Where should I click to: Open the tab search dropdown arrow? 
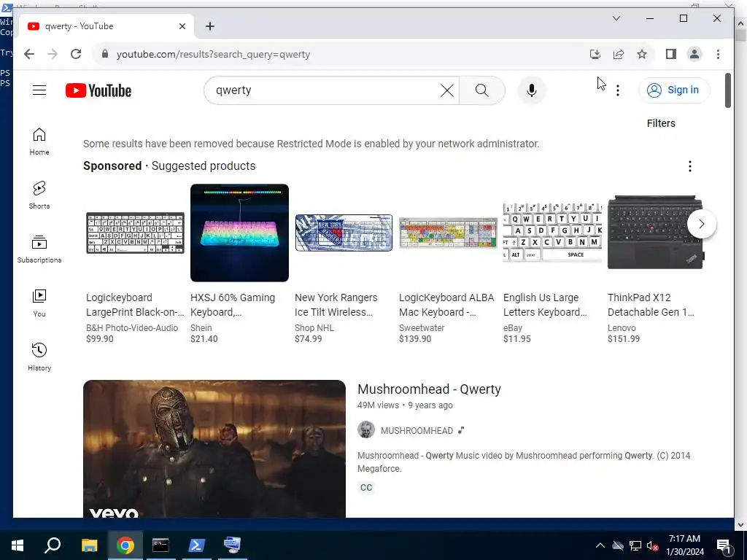[x=616, y=18]
